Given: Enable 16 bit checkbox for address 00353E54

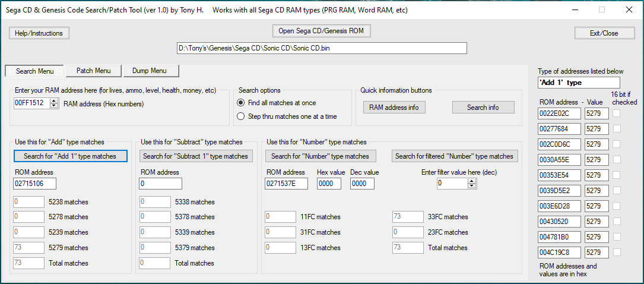Looking at the screenshot, I should click(x=617, y=175).
